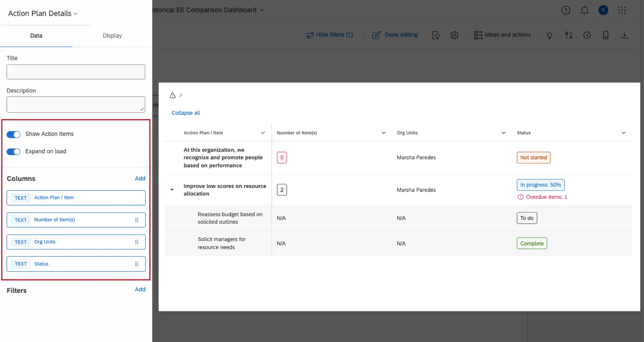
Task: Click the Complete status badge
Action: pyautogui.click(x=532, y=243)
